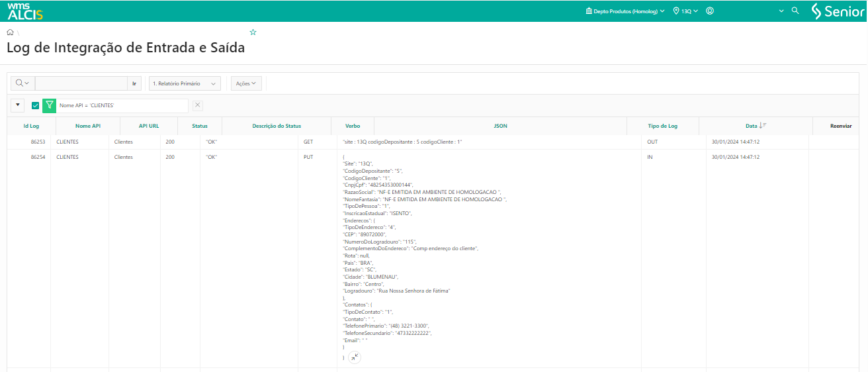Mark page as favorite with star icon

click(x=253, y=32)
